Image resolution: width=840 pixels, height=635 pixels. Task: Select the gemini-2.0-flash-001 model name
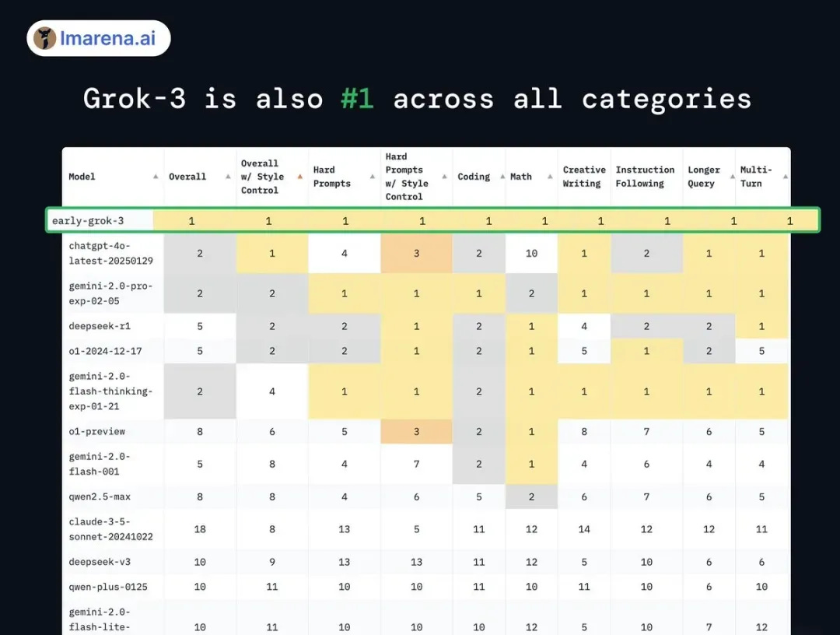tap(99, 464)
